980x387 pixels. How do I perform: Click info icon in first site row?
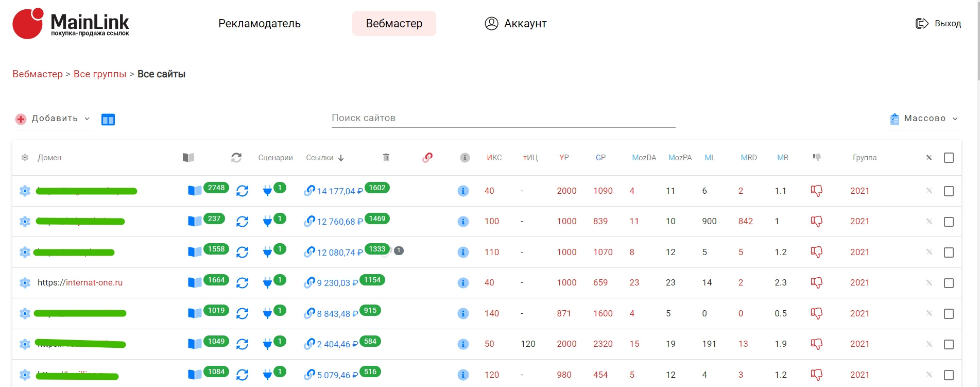point(463,191)
